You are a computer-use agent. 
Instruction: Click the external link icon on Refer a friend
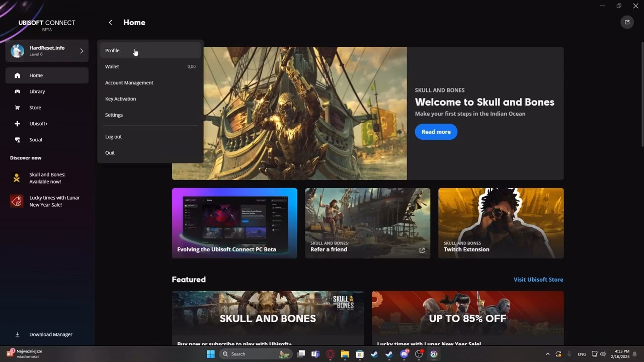pos(422,250)
